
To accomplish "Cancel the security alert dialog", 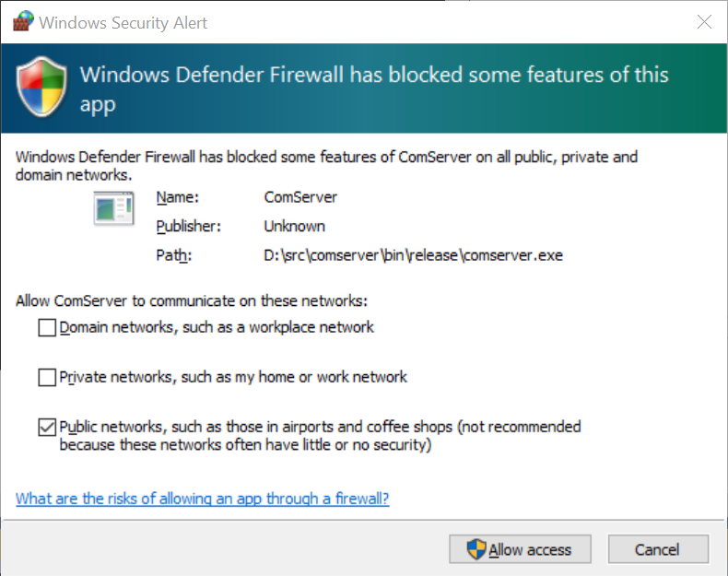I will pyautogui.click(x=657, y=549).
